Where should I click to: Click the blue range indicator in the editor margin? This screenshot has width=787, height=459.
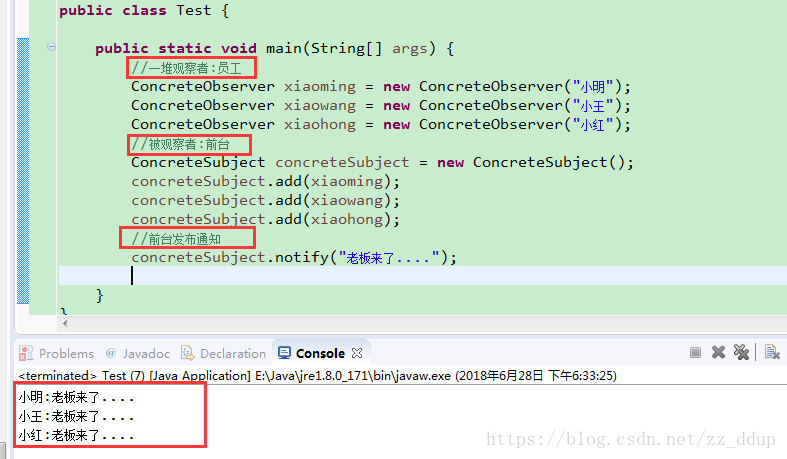(x=23, y=171)
